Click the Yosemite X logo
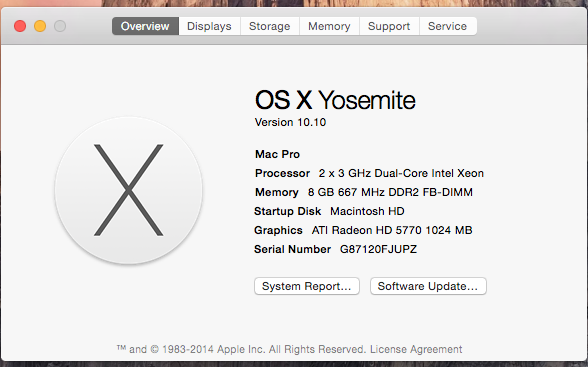The image size is (588, 367). [x=129, y=190]
